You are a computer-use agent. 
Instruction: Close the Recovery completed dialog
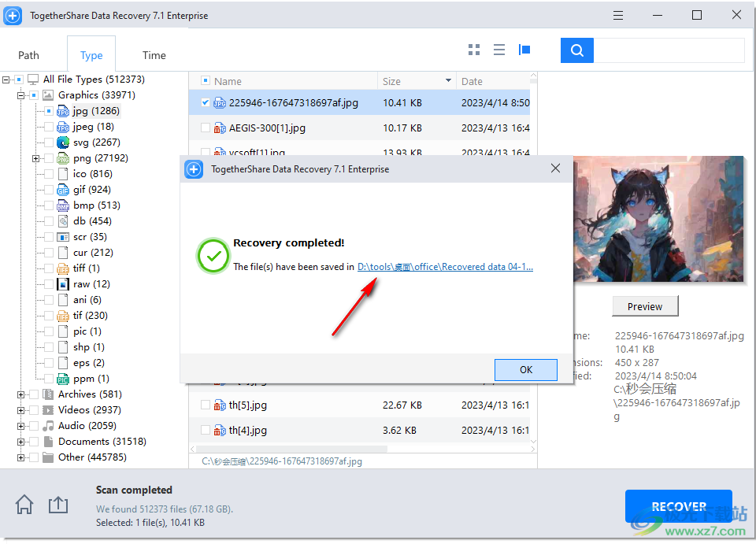coord(555,168)
